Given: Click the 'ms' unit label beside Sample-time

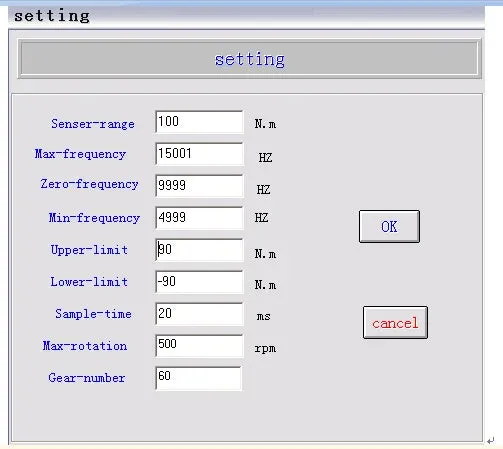Looking at the screenshot, I should tap(263, 316).
